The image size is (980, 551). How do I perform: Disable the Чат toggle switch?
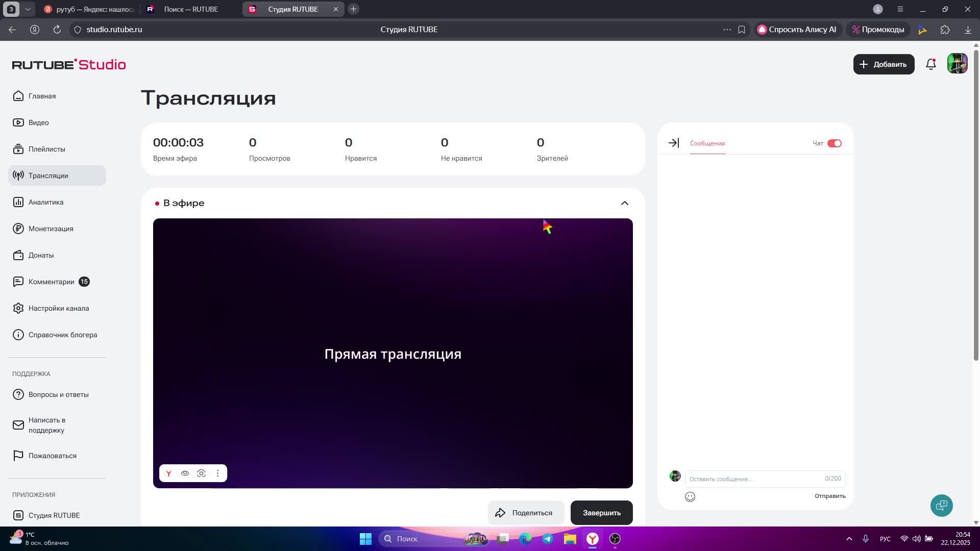834,143
